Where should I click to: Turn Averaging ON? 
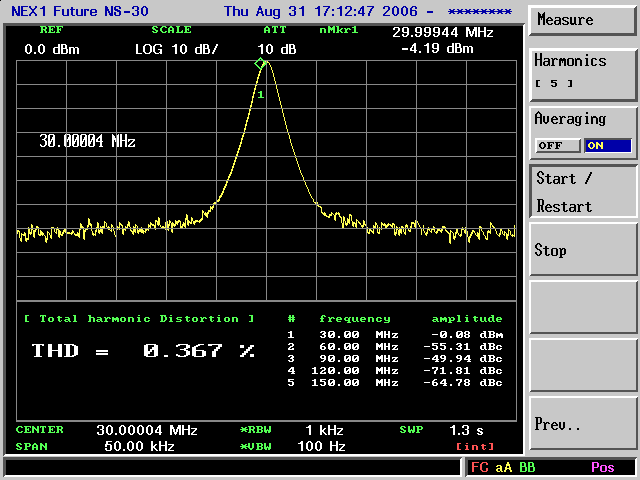[x=607, y=146]
